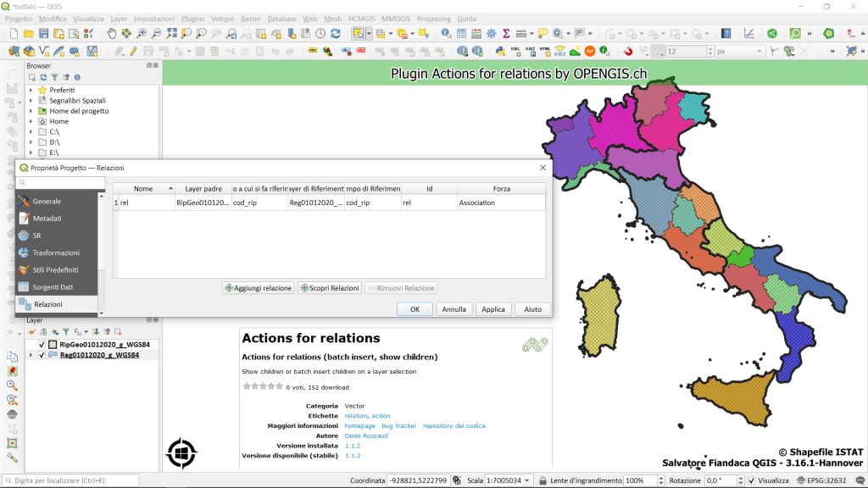Toggle RipGeo01012020_g_WGS84 layer visibility checkbox
The width and height of the screenshot is (868, 488).
(x=42, y=345)
